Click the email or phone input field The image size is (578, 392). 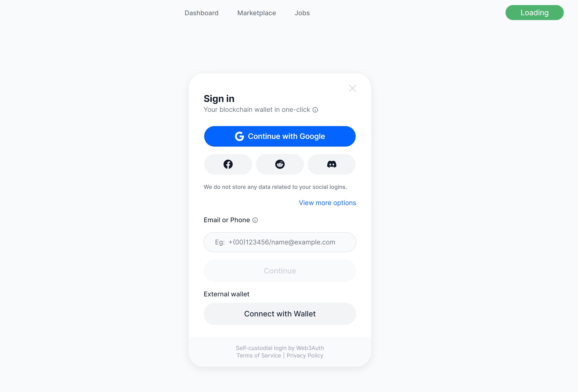click(280, 242)
